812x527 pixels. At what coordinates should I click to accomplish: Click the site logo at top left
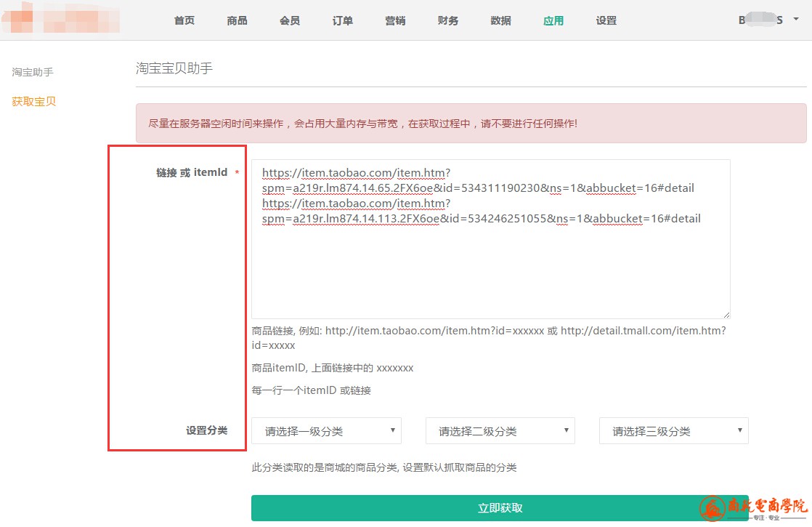click(61, 19)
